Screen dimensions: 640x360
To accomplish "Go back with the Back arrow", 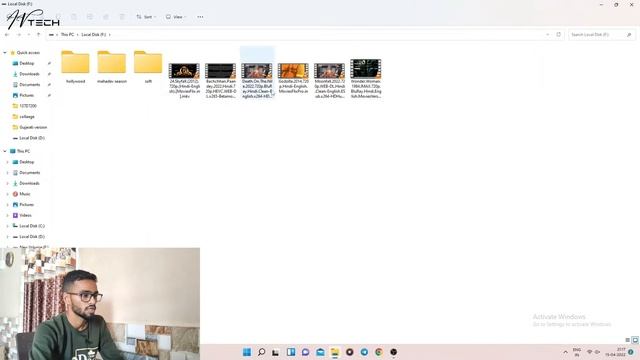I will pyautogui.click(x=7, y=35).
